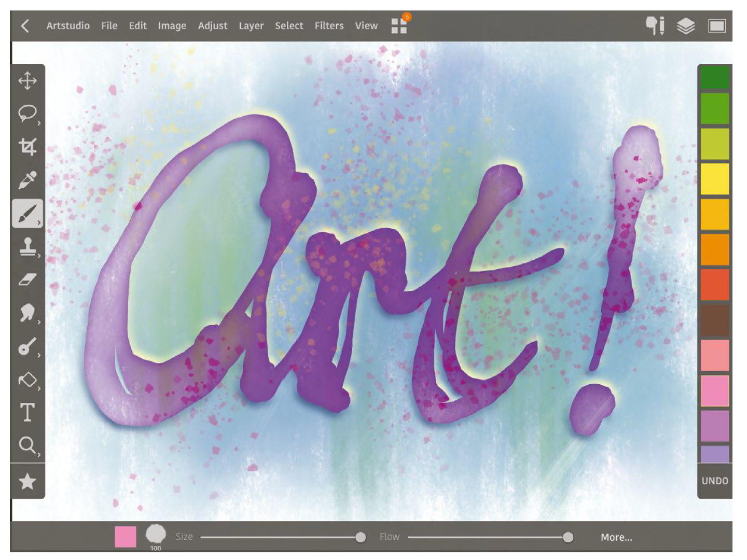Select the Move tool
747x560 pixels.
click(x=27, y=81)
